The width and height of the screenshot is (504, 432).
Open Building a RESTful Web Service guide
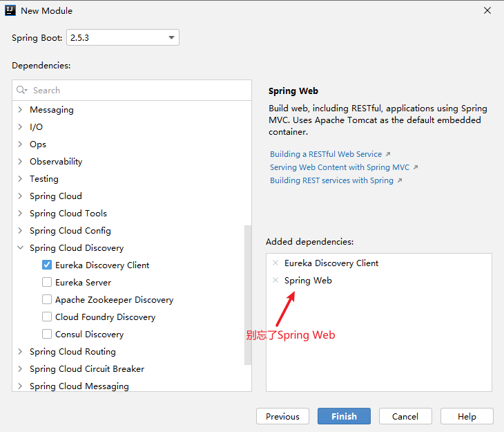pos(326,154)
